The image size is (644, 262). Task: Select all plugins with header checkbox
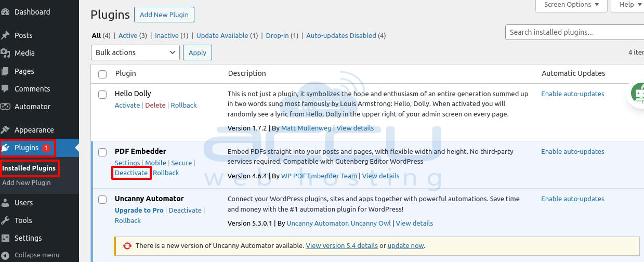tap(102, 74)
